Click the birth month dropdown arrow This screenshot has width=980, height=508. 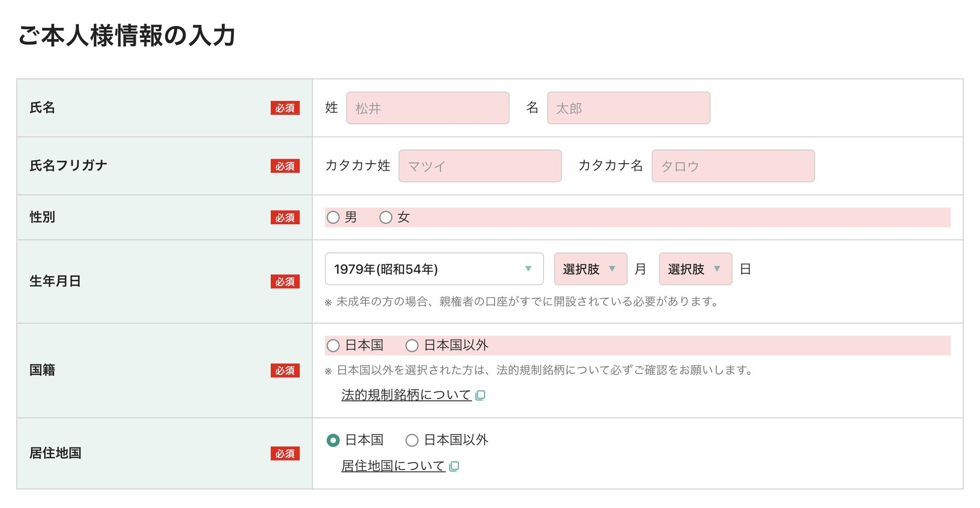(612, 269)
